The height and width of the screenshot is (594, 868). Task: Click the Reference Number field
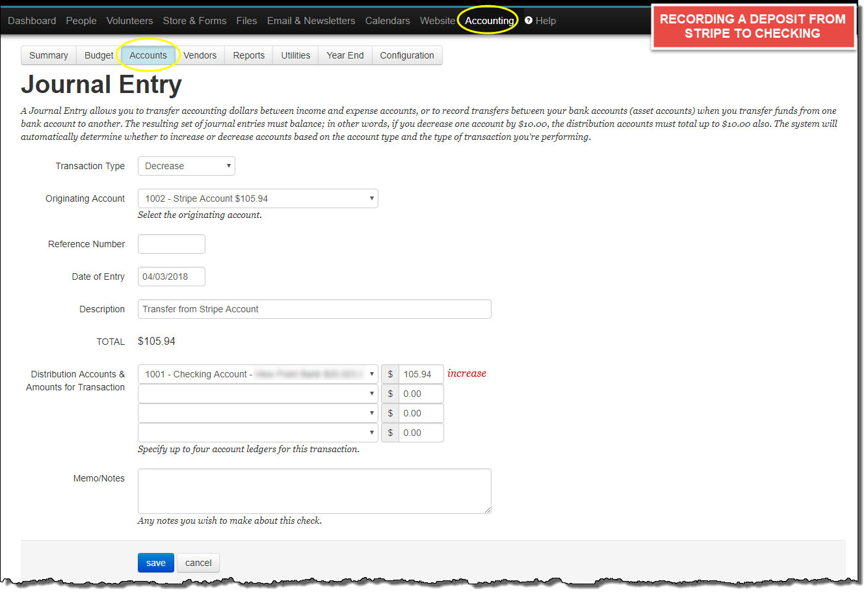172,244
